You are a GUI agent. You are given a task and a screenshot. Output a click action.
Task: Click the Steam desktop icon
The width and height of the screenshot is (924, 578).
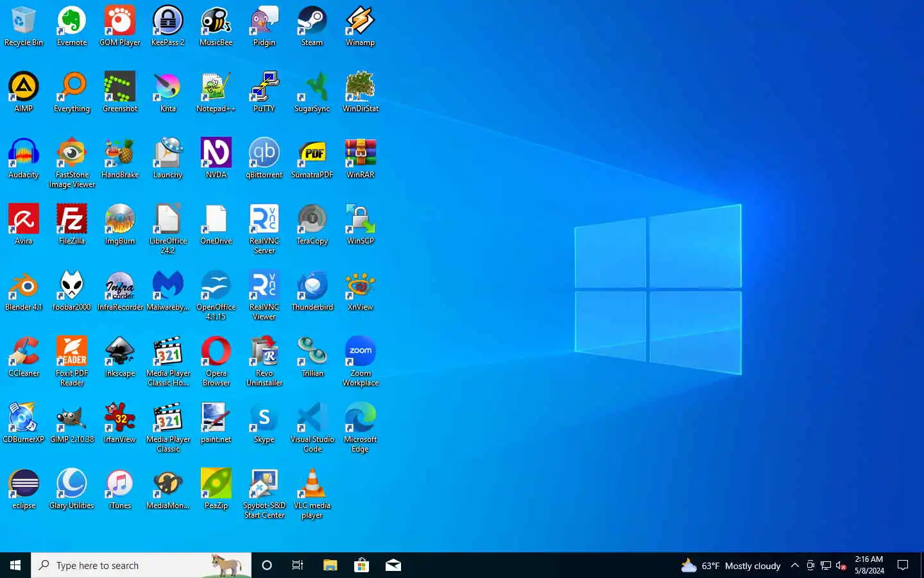tap(312, 26)
